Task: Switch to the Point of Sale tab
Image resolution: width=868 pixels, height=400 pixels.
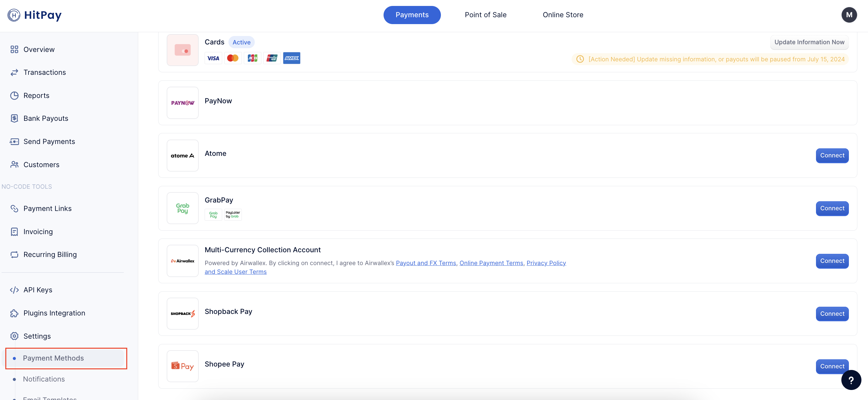Action: [486, 15]
